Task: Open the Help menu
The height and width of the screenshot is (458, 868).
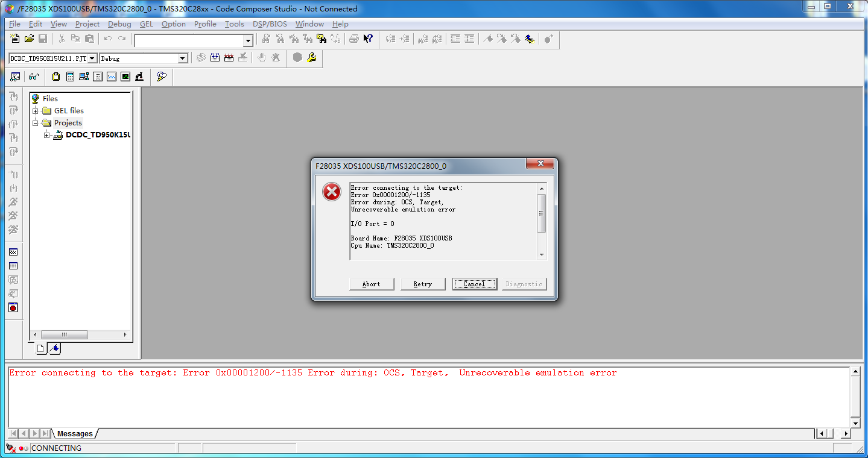Action: (x=340, y=24)
